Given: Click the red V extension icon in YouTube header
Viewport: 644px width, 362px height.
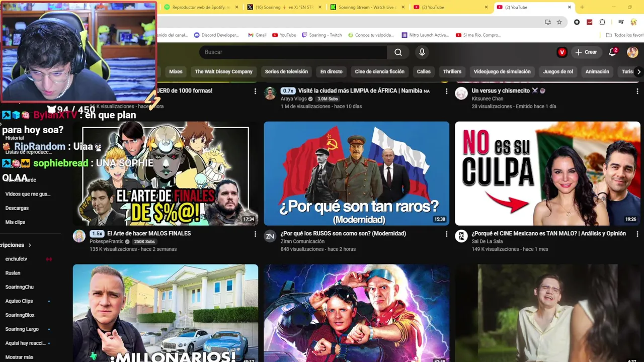Looking at the screenshot, I should (562, 52).
